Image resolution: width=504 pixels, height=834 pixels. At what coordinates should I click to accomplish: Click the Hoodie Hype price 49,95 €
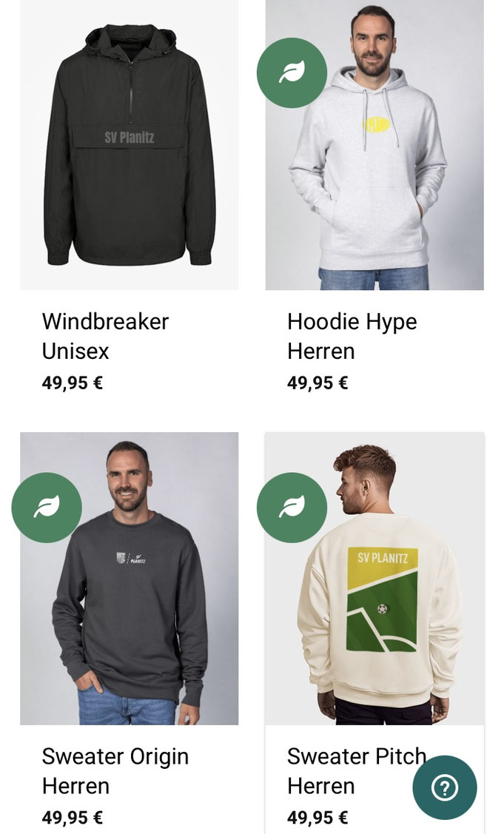317,383
